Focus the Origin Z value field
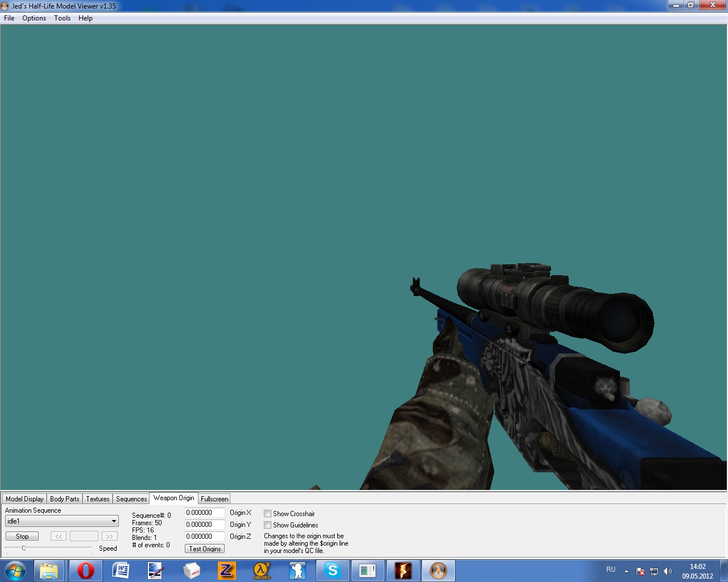This screenshot has height=582, width=728. tap(204, 537)
